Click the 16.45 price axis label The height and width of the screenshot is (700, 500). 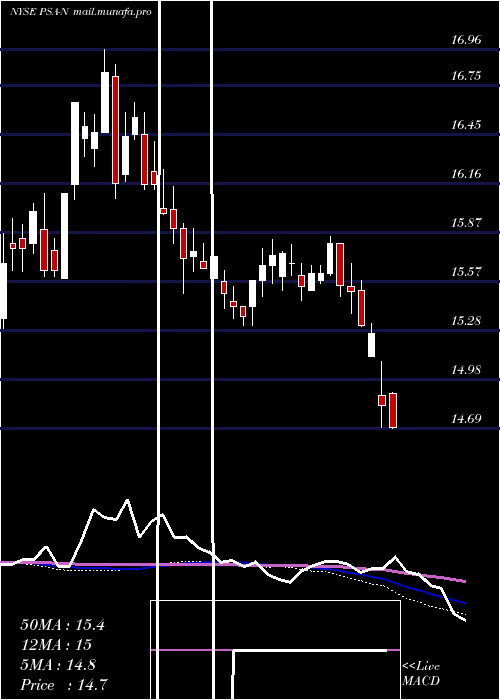coord(466,125)
